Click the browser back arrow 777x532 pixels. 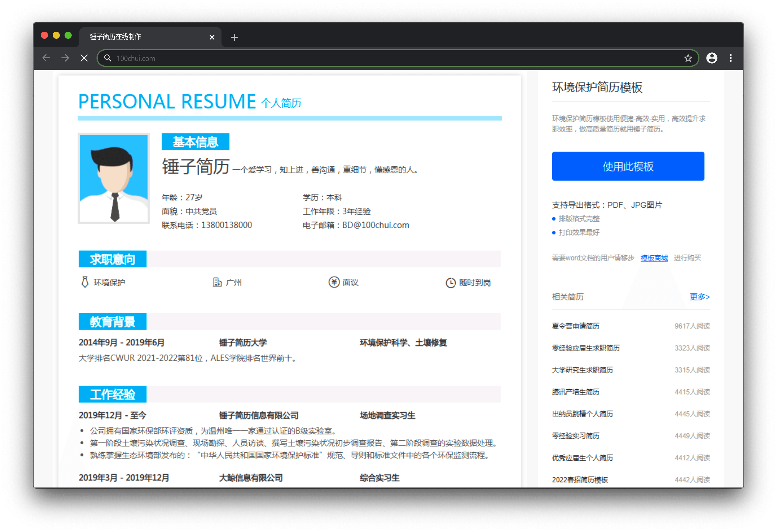pos(46,58)
